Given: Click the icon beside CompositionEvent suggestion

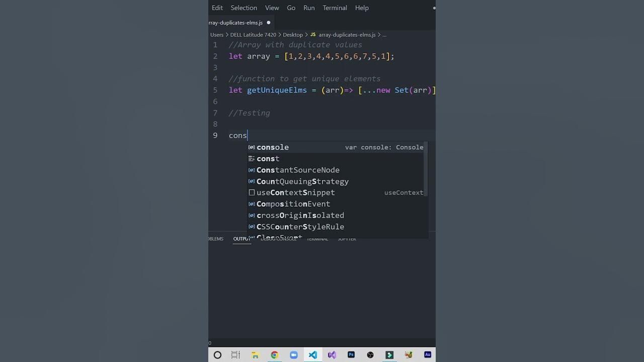Looking at the screenshot, I should tap(252, 204).
